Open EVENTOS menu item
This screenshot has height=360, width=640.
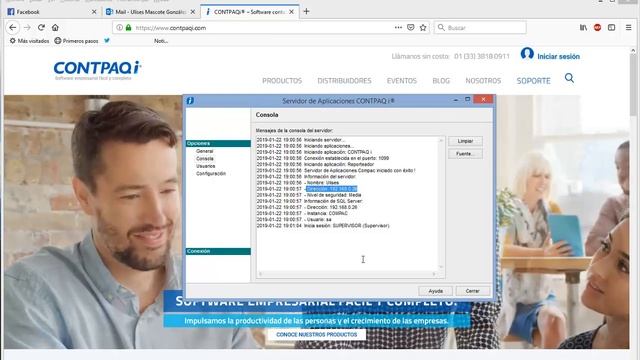402,81
